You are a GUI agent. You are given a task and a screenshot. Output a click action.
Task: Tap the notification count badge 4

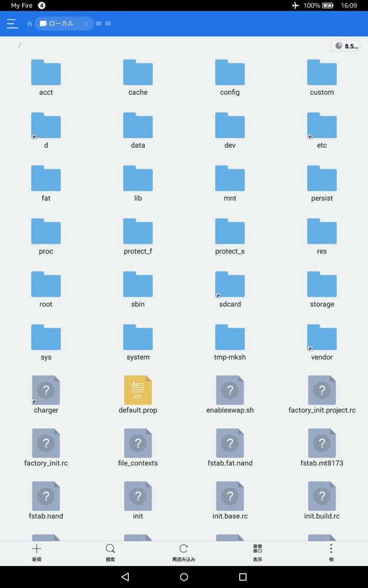coord(41,5)
